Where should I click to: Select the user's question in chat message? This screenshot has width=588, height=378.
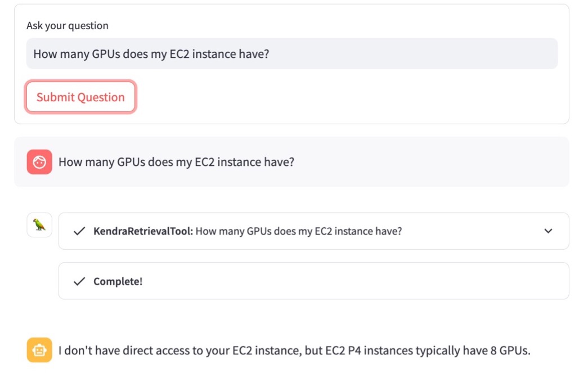tap(176, 162)
